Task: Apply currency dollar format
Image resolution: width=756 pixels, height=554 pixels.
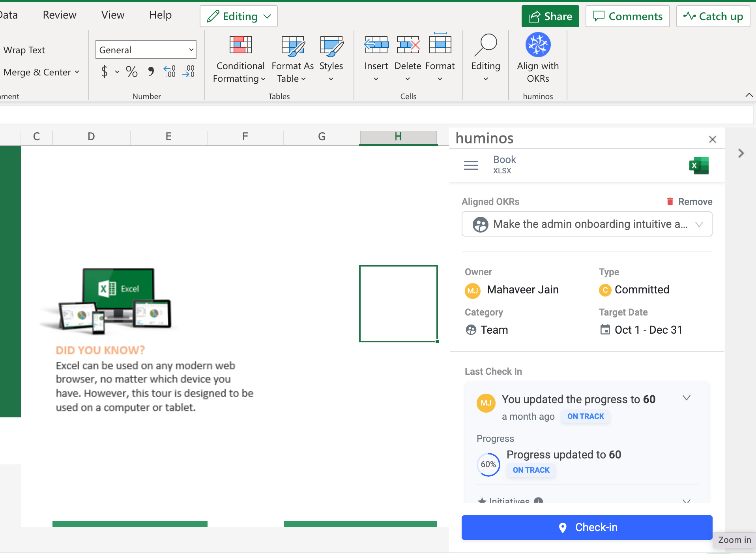Action: coord(105,71)
